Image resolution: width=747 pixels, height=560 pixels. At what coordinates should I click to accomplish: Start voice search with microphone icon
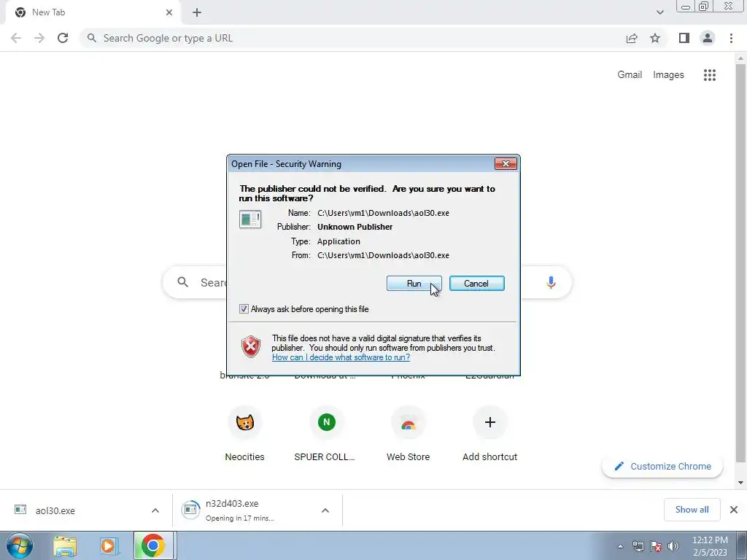[x=551, y=282]
